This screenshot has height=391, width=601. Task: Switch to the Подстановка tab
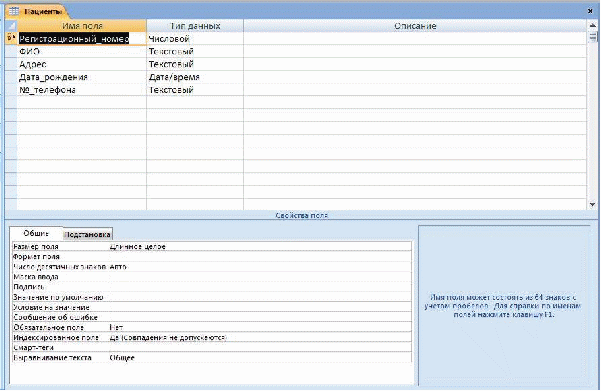point(87,235)
